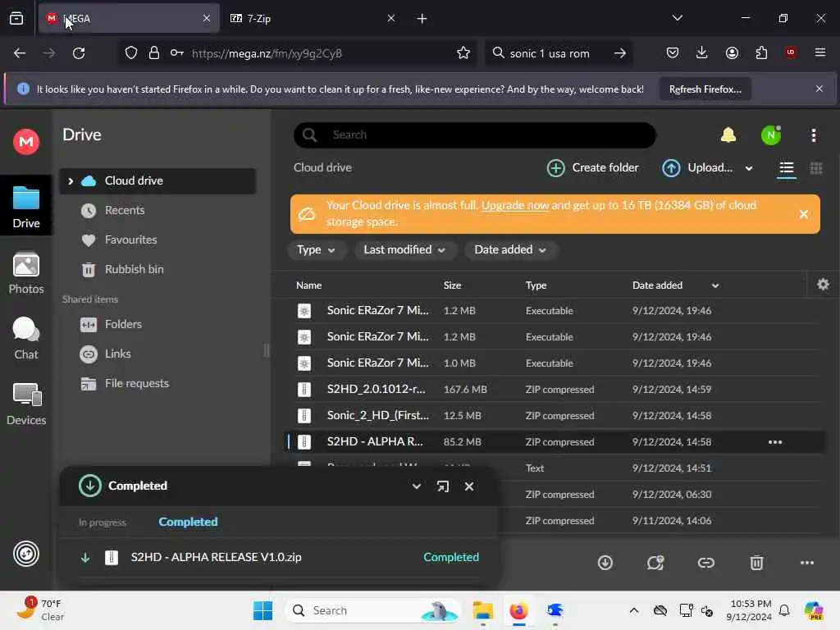
Task: Click the Upgrade now link
Action: coord(515,206)
